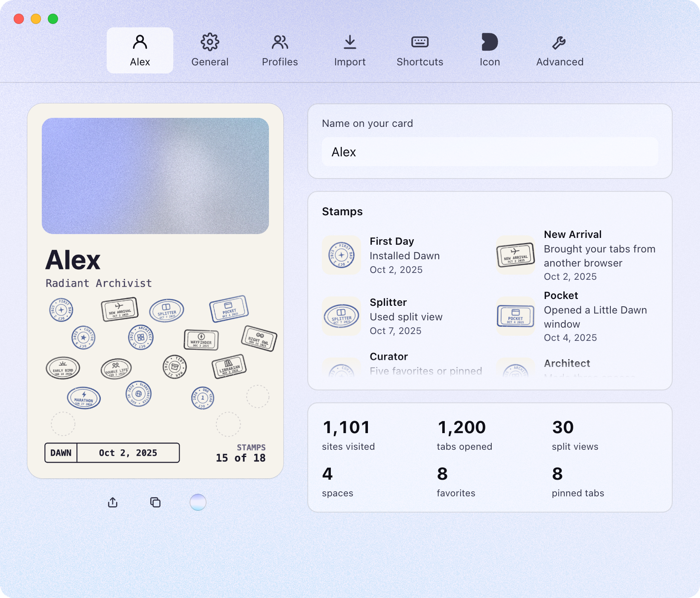
Task: Click the card's gradient cover image
Action: click(155, 176)
